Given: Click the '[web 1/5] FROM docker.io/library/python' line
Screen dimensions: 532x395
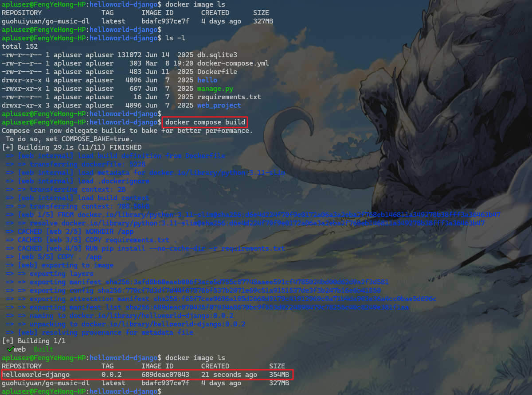Looking at the screenshot, I should 254,215.
